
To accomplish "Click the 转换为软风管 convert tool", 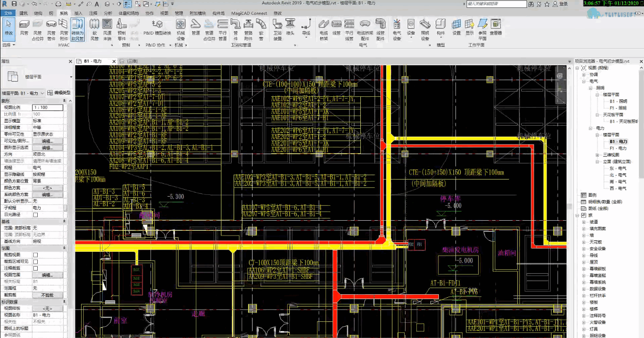I will [77, 30].
